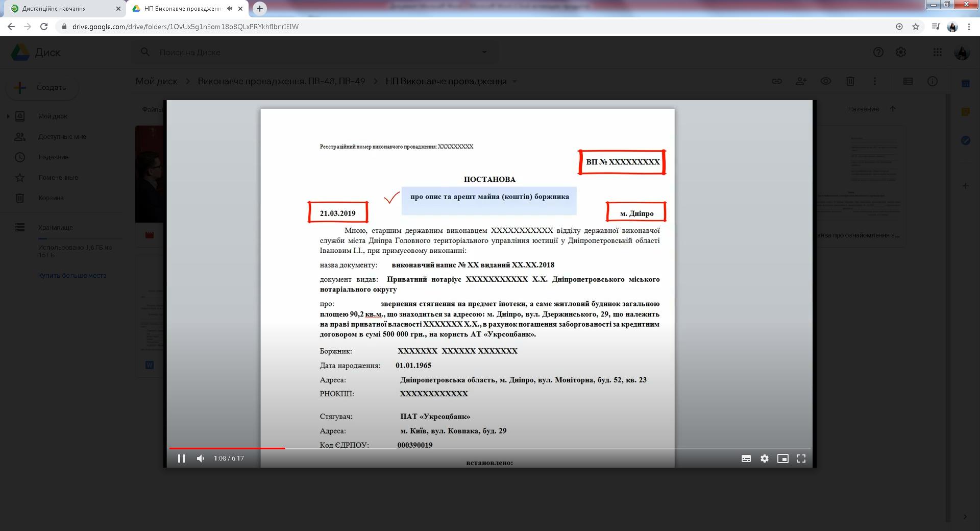Screen dimensions: 980x531
Task: Switch video to picture-in-picture mode
Action: tap(782, 458)
